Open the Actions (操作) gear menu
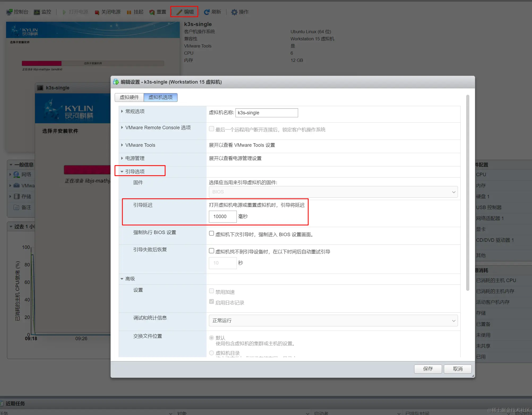This screenshot has height=415, width=532. coord(234,12)
